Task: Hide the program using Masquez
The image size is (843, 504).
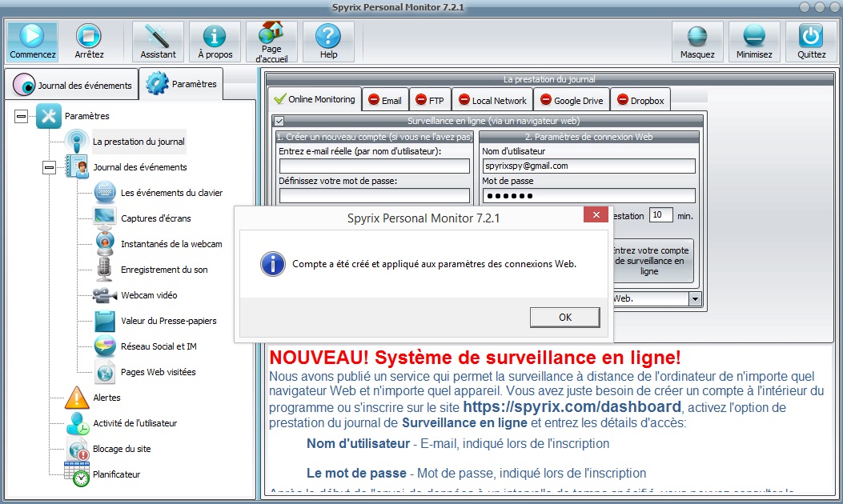Action: (x=697, y=42)
